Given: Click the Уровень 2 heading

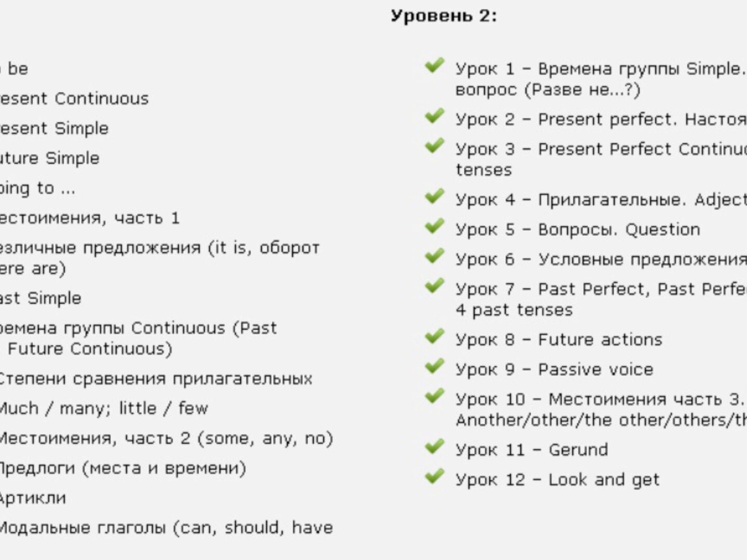Looking at the screenshot, I should 444,16.
